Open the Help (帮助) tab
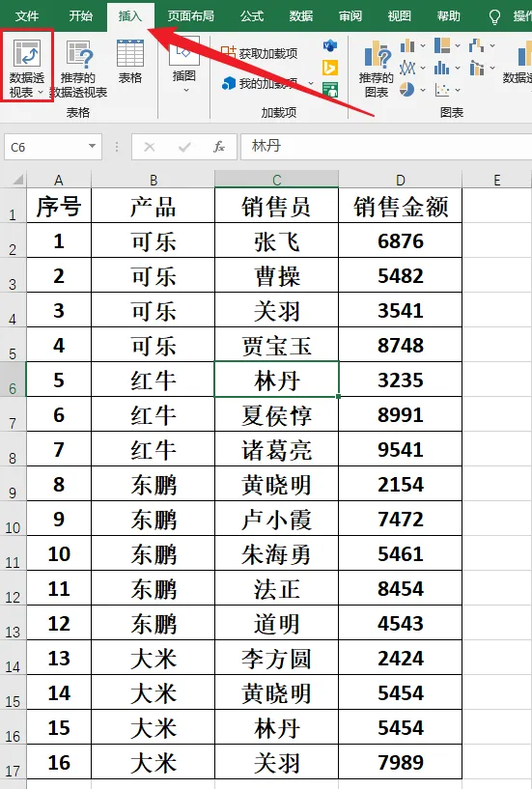This screenshot has width=532, height=789. pos(448,16)
